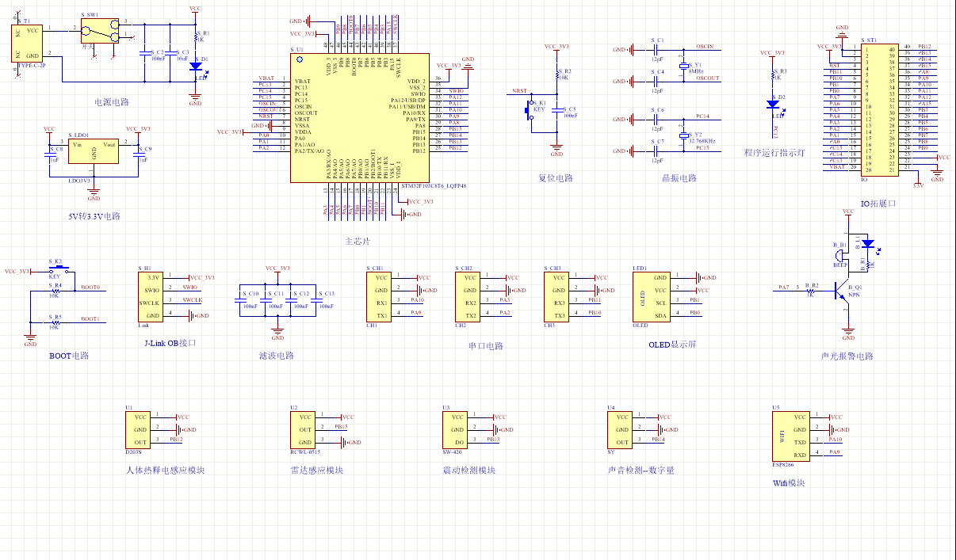This screenshot has height=560, width=956.
Task: Click the '雷达感应模块' label
Action: (317, 470)
